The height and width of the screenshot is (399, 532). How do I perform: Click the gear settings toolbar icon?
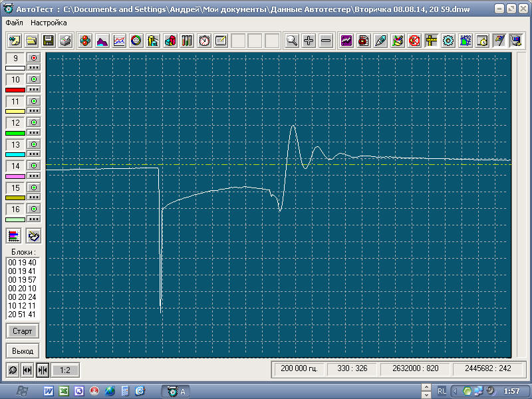pyautogui.click(x=448, y=41)
